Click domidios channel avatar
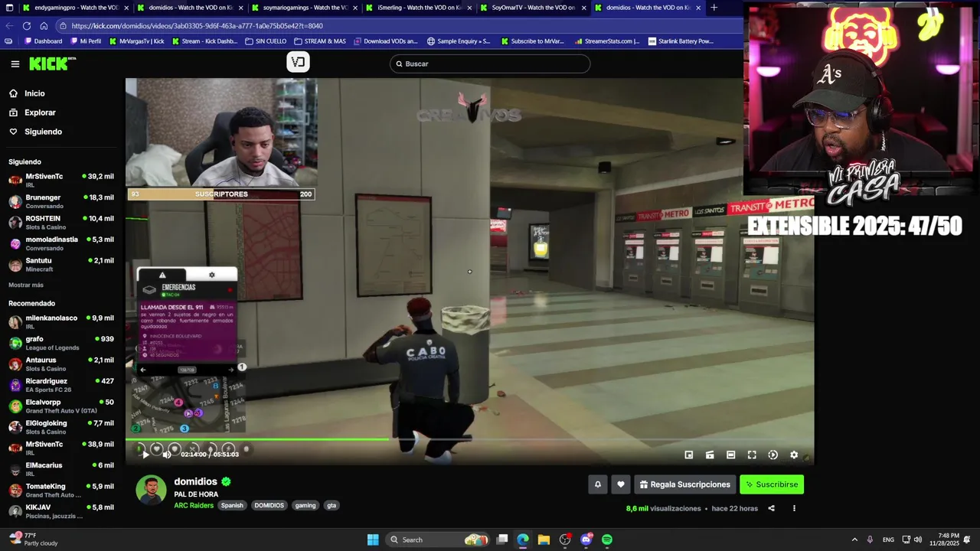 pos(151,490)
